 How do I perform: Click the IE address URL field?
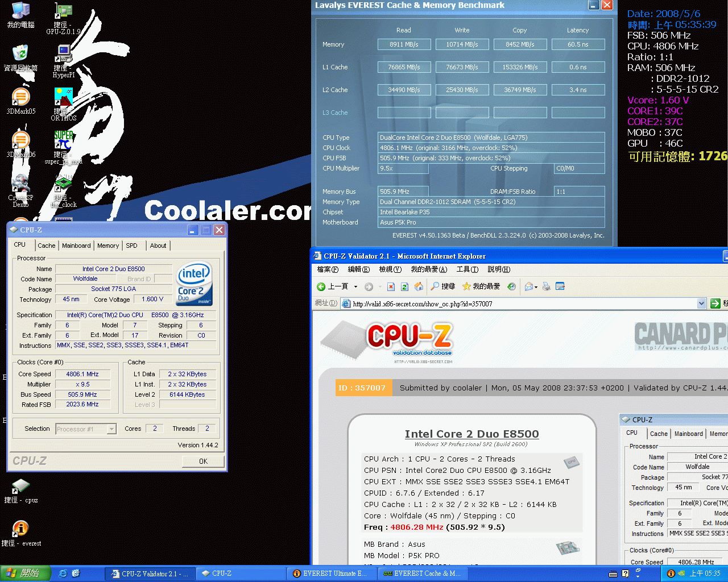coord(523,304)
